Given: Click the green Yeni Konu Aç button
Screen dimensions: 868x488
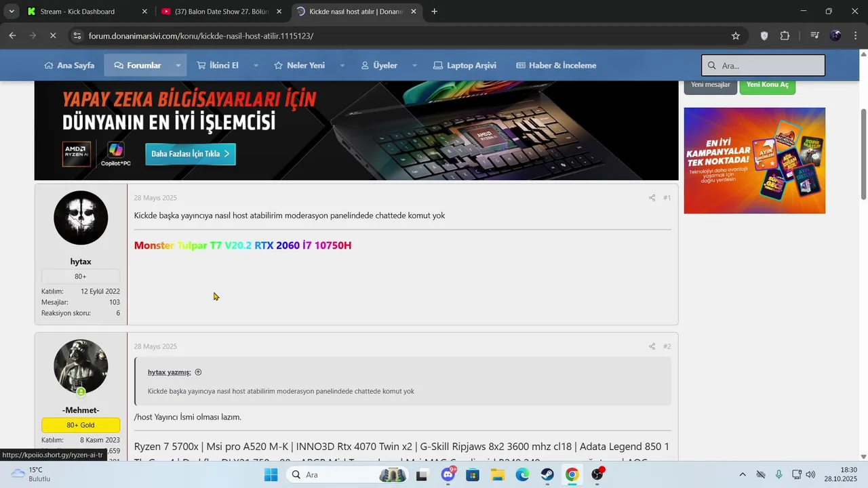Looking at the screenshot, I should [x=767, y=85].
